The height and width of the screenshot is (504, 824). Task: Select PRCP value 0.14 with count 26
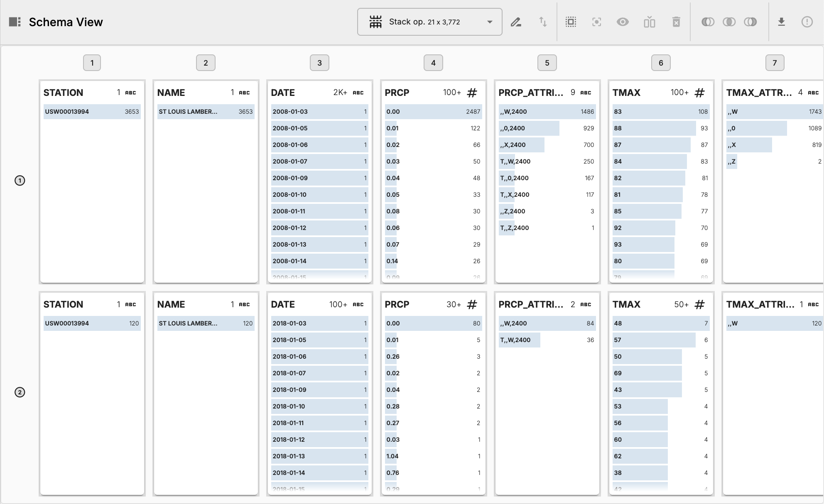click(x=433, y=261)
